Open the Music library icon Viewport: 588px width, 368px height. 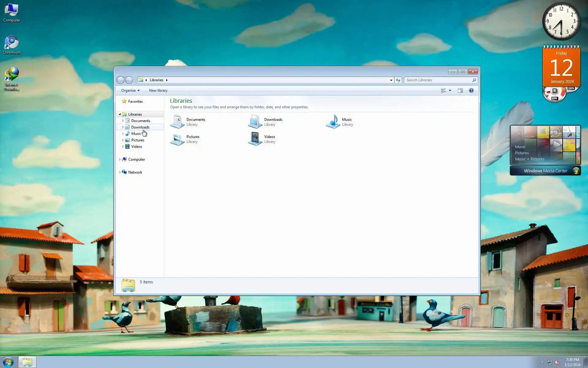click(x=333, y=122)
